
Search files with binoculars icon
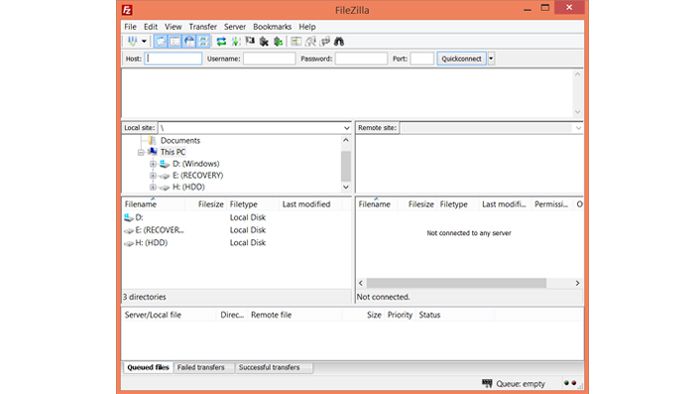pos(339,41)
